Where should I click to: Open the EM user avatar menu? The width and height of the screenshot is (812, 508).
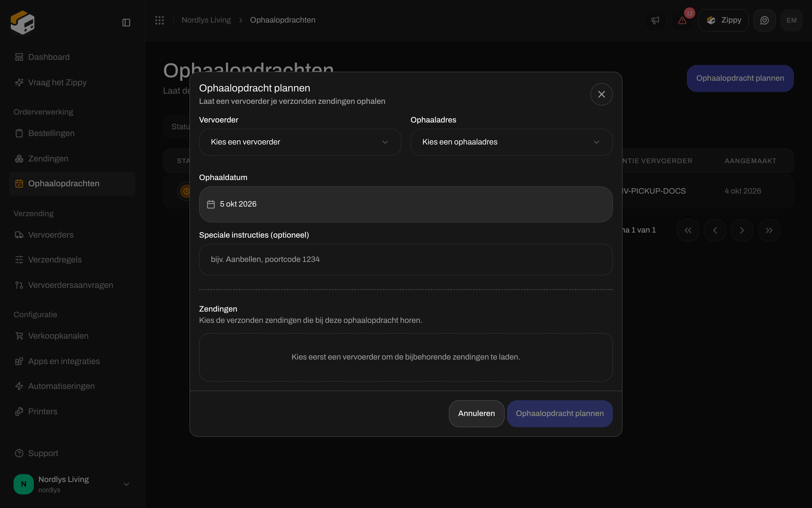[x=791, y=20]
